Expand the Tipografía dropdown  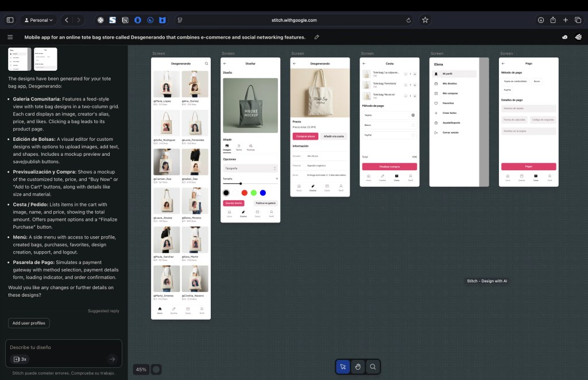[250, 168]
